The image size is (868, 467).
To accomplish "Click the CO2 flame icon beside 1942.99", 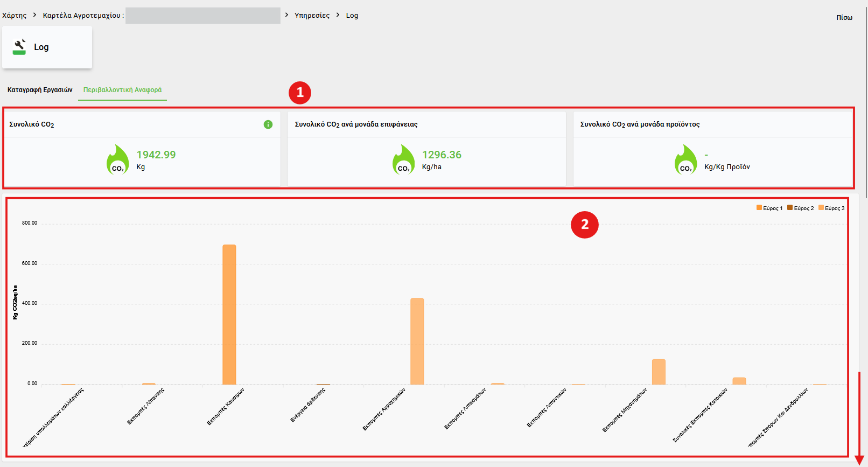I will click(117, 160).
